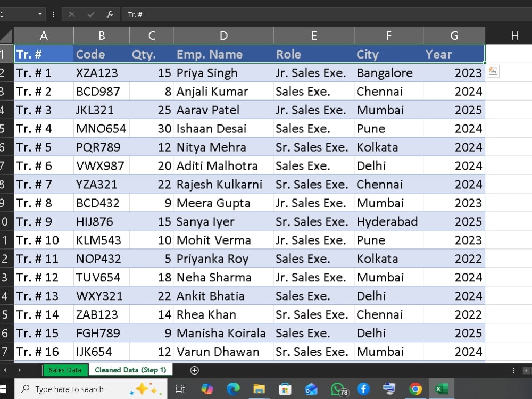Select the Varun Dhawan cell
Image resolution: width=532 pixels, height=399 pixels.
click(x=223, y=352)
